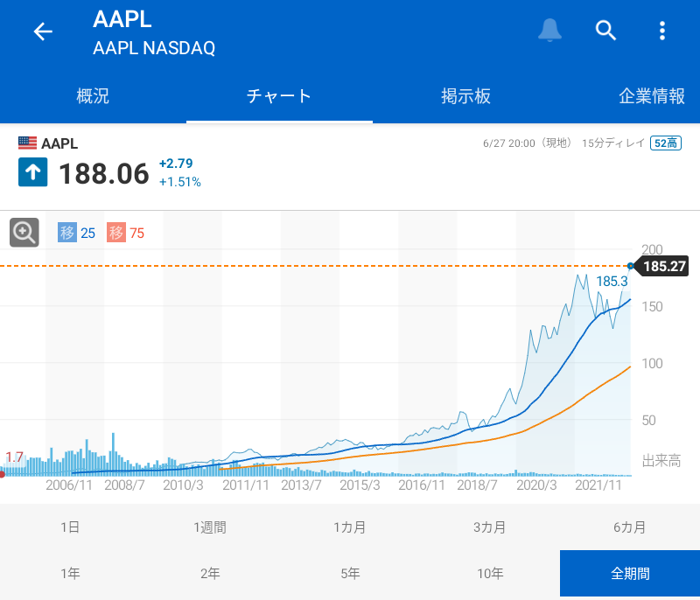Toggle the 25 moving average indicator

[x=76, y=233]
